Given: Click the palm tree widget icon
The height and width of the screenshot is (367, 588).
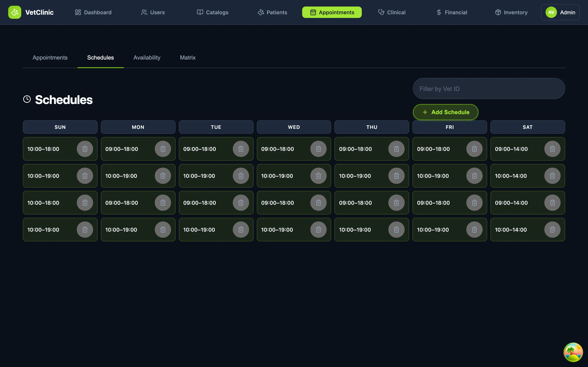Looking at the screenshot, I should pyautogui.click(x=573, y=352).
